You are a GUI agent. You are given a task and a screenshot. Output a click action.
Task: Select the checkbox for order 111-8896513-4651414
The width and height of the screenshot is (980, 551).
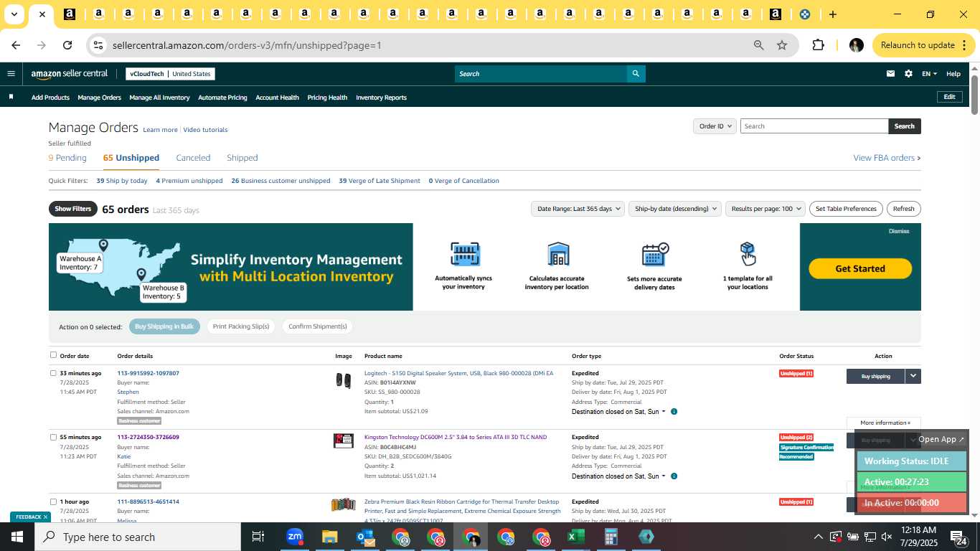point(53,501)
